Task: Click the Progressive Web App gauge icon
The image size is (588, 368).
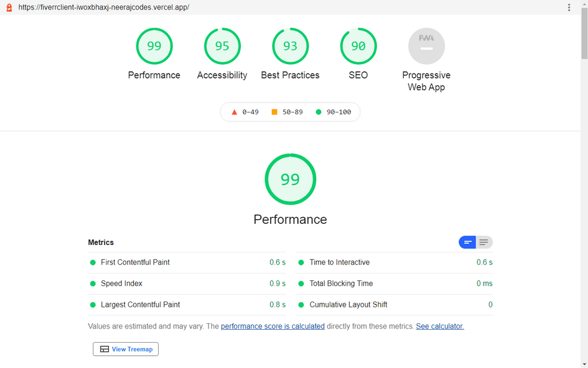Action: (426, 46)
